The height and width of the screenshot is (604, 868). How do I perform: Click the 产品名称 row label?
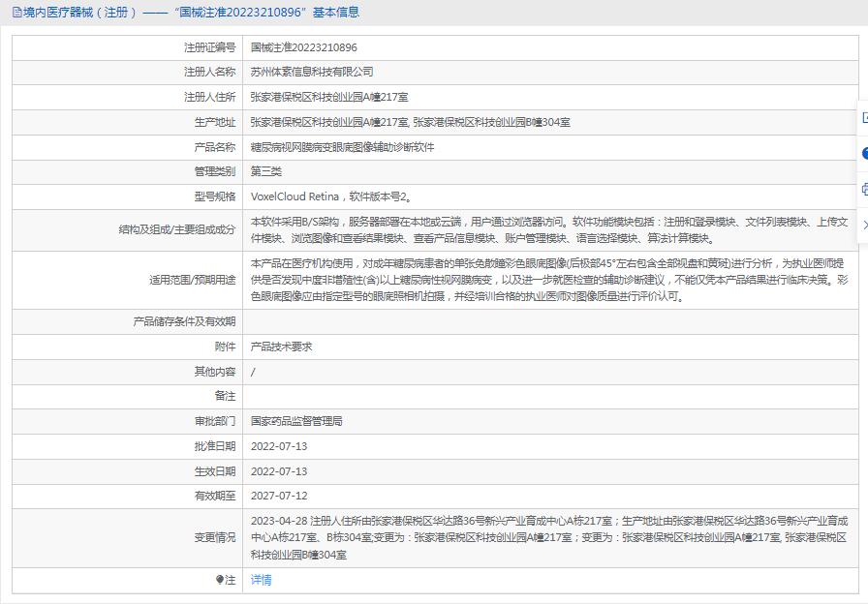(215, 147)
